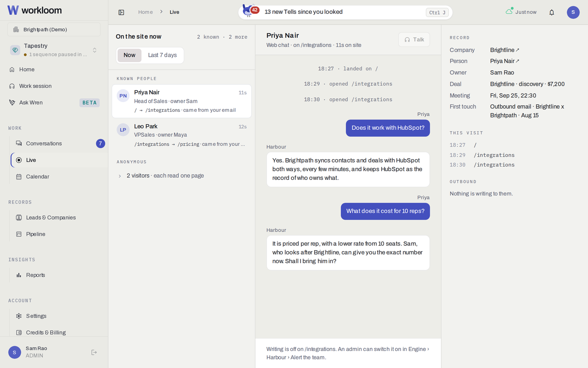Viewport: 588px width, 368px height.
Task: Click the sign-out icon beside Sam Rao
Action: 94,352
